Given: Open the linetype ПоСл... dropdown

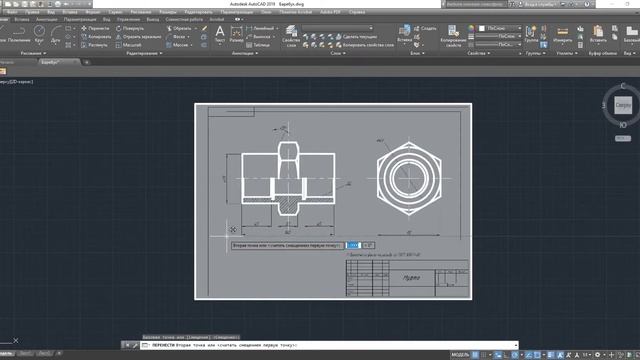Looking at the screenshot, I should coord(498,44).
